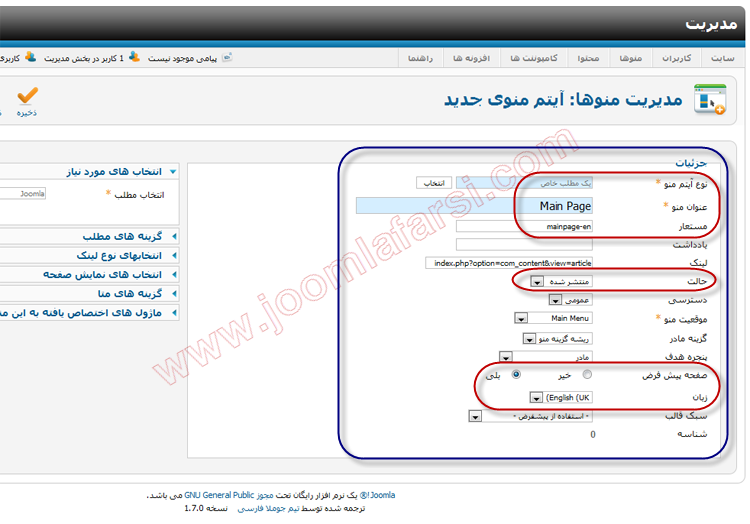Viewport: 750px width, 524px height.
Task: Open the حالت (status) dropdown
Action: click(562, 282)
